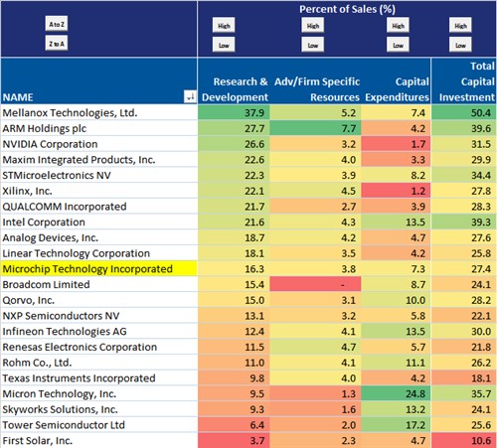Click Renesas Adv/Firm value 4.7
This screenshot has width=497, height=448.
click(x=315, y=347)
